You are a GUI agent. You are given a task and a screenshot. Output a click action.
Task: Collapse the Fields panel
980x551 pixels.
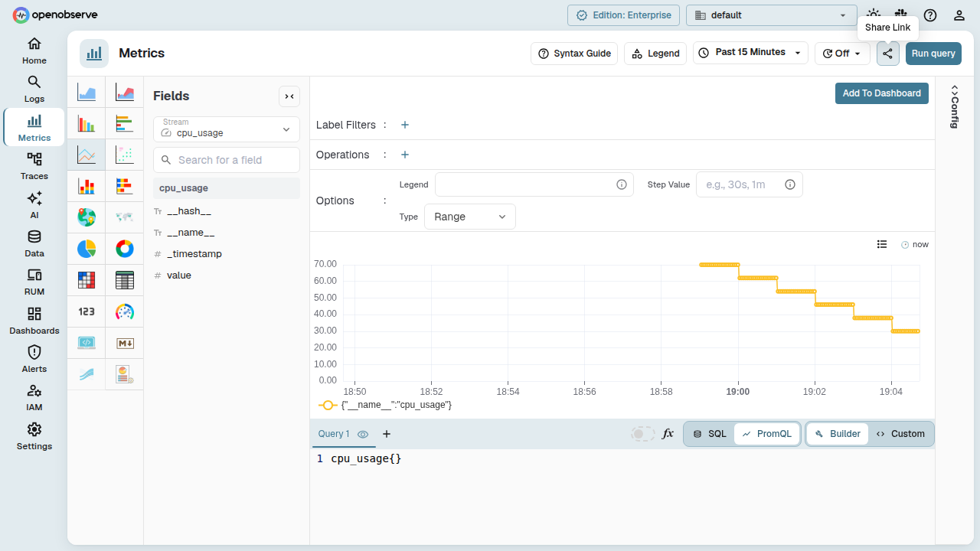pyautogui.click(x=289, y=96)
